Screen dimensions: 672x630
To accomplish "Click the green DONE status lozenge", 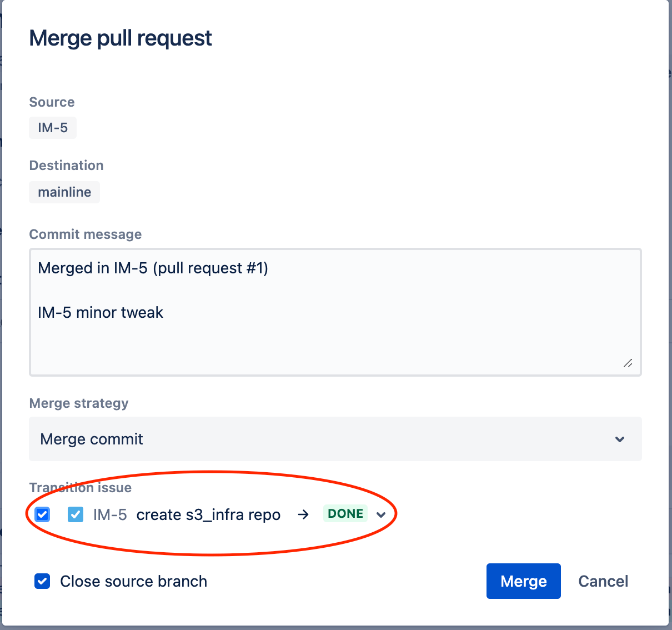I will point(345,513).
